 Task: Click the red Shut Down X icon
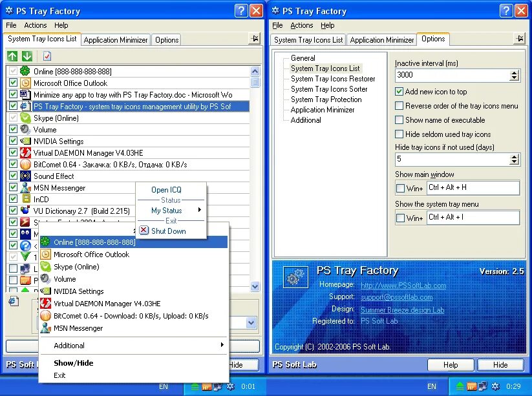pyautogui.click(x=144, y=230)
